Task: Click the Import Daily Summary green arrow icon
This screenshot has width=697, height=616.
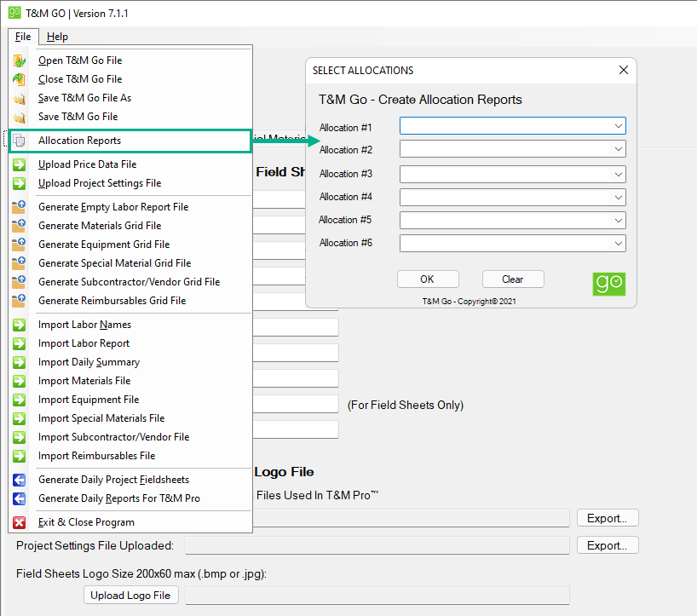Action: click(x=19, y=362)
